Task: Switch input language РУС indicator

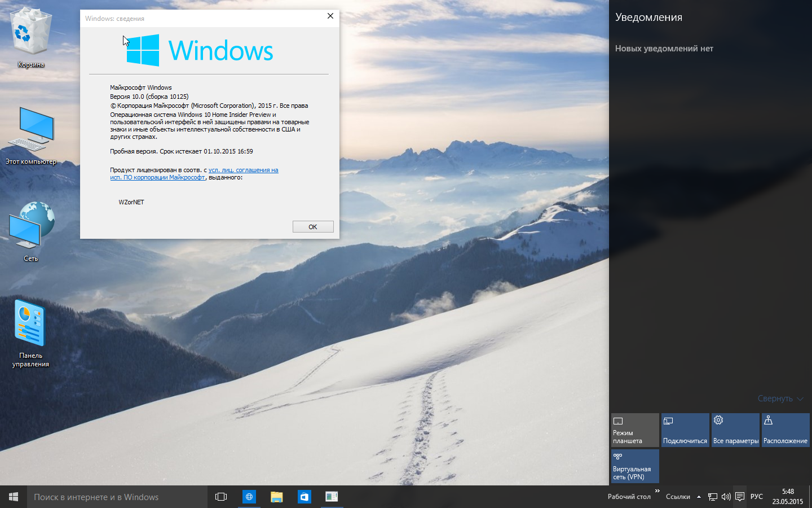Action: pyautogui.click(x=757, y=497)
